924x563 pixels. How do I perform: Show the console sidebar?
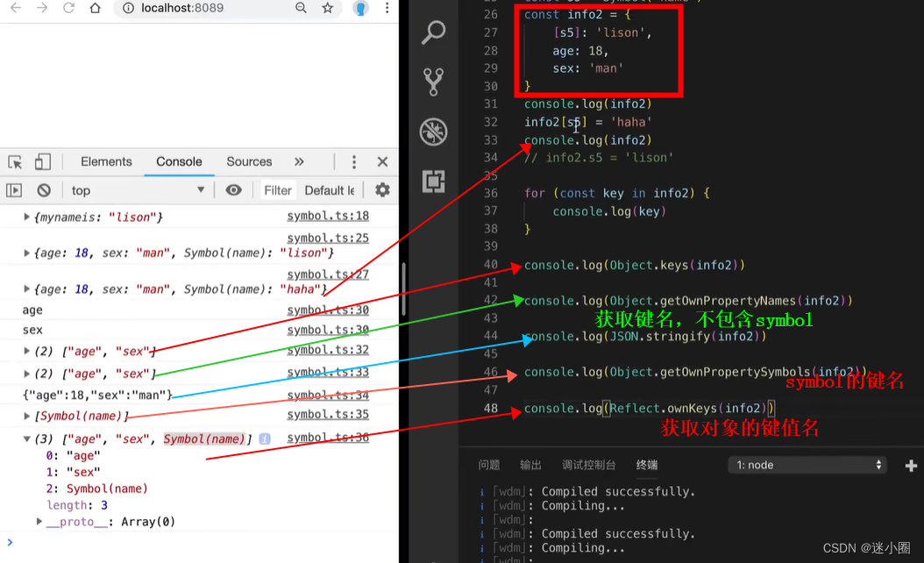click(x=14, y=190)
